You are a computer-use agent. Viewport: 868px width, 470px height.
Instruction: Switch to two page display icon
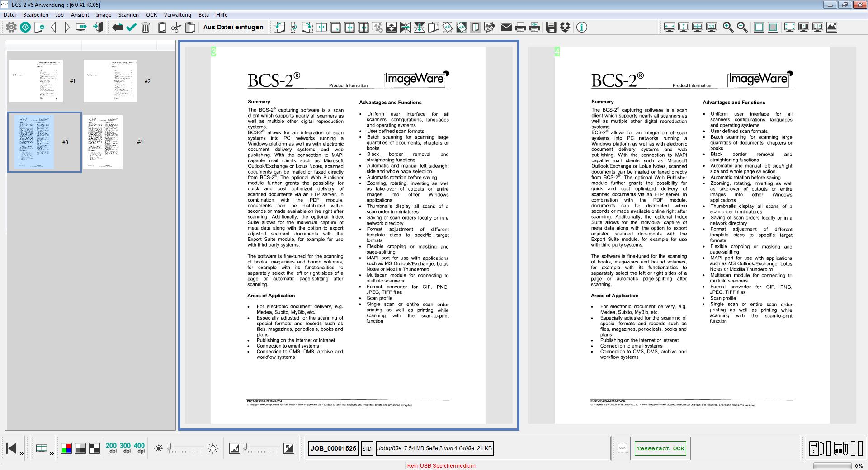[x=817, y=27]
